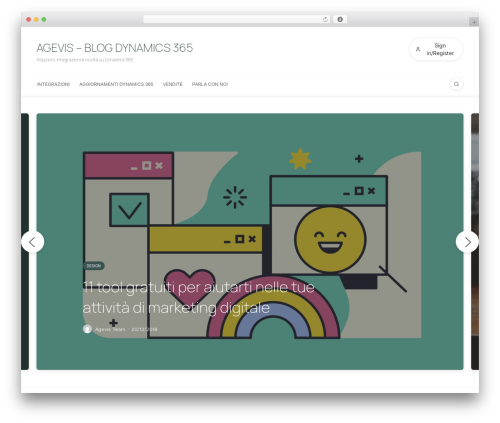500x423 pixels.
Task: Open AGGIORNAMENTI DYNAMICS 365 menu item
Action: coord(116,84)
